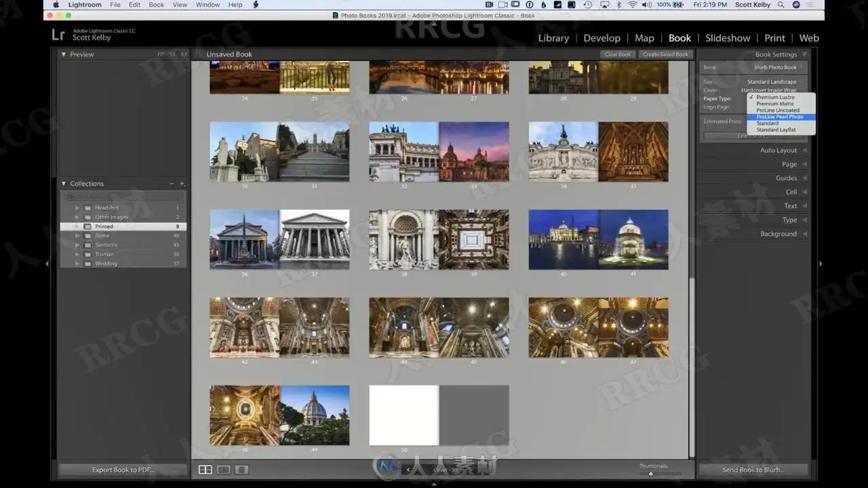
Task: Click the Apple logo menu
Action: (x=56, y=5)
